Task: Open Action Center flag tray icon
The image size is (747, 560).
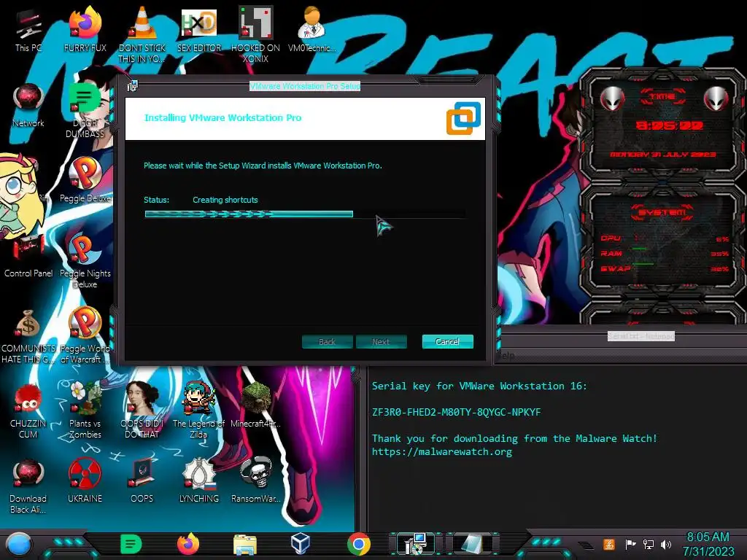Action: click(630, 544)
